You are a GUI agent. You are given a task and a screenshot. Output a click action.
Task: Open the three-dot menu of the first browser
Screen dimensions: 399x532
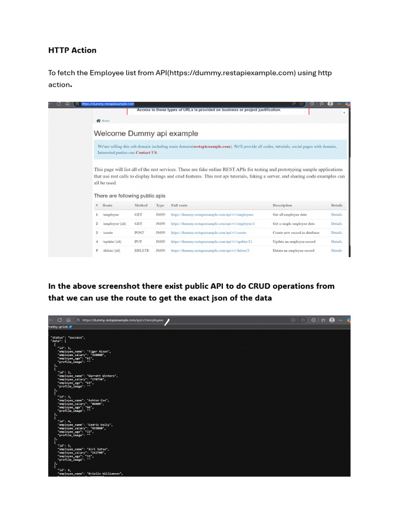(339, 104)
